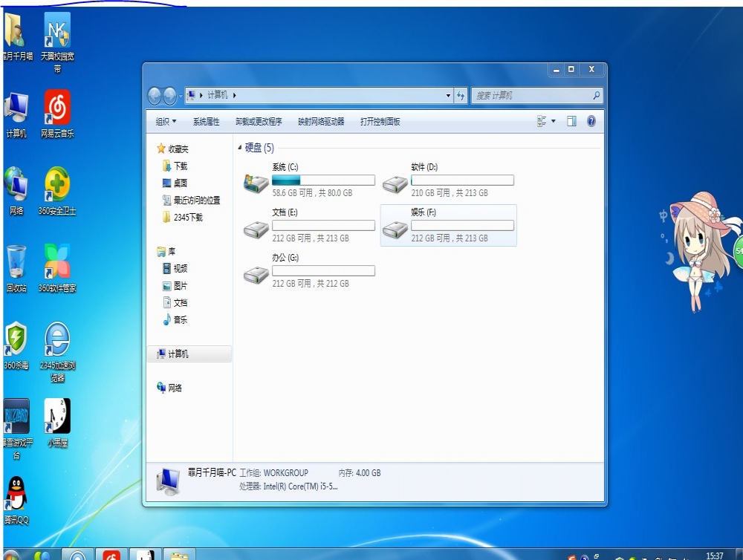Image resolution: width=743 pixels, height=560 pixels.
Task: Refresh the address bar location
Action: 461,96
